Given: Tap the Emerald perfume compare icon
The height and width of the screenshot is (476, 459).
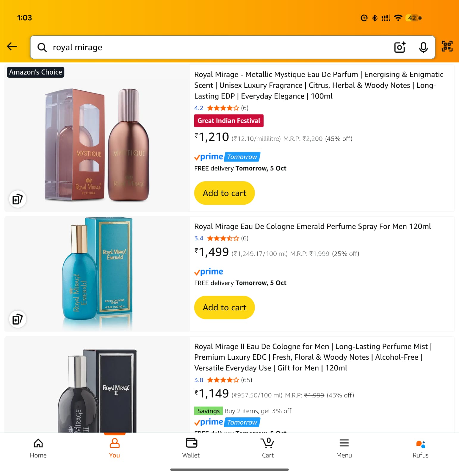Looking at the screenshot, I should click(18, 319).
